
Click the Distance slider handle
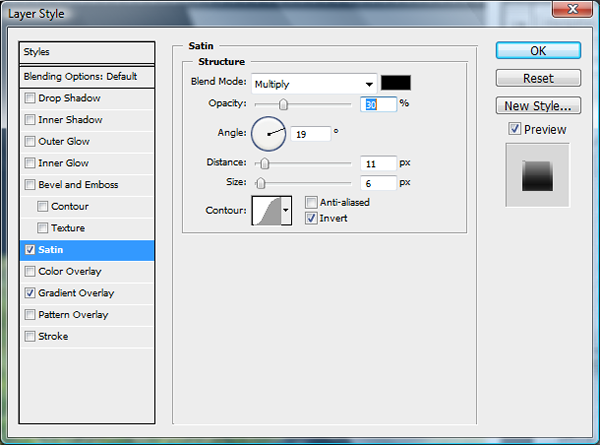(x=264, y=163)
